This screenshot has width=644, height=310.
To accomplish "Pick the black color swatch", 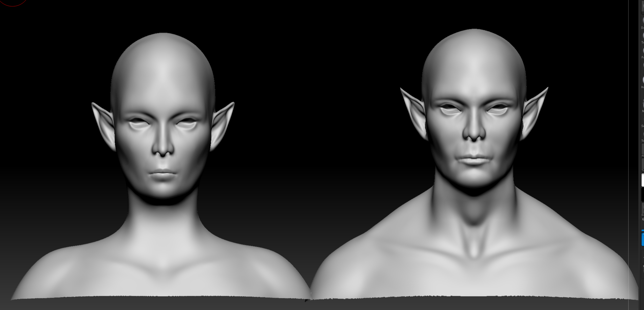I will click(643, 194).
